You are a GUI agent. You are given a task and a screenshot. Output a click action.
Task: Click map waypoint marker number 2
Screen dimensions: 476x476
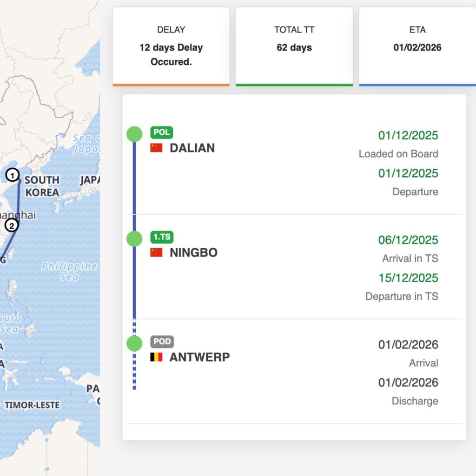tap(12, 225)
